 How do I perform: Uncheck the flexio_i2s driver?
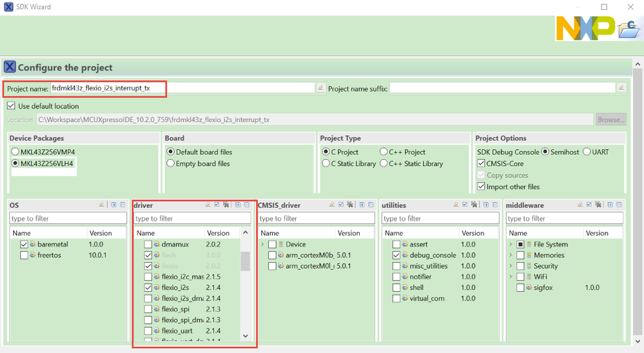coord(148,288)
